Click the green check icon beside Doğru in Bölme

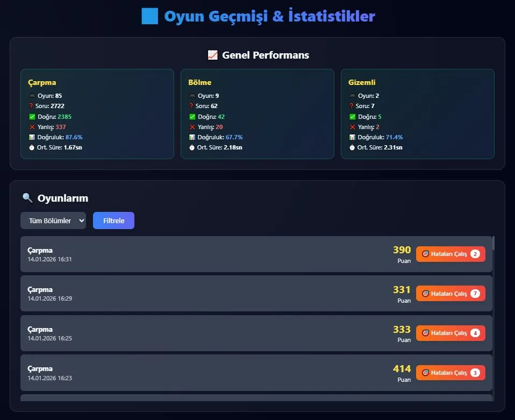click(192, 116)
